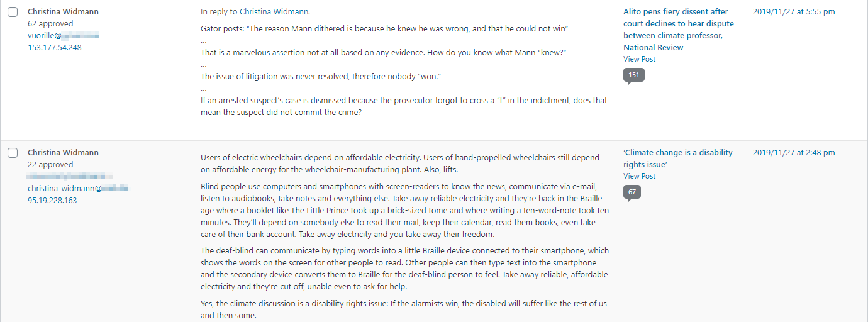The height and width of the screenshot is (322, 868).
Task: Tick the checkbox for the wheelchair electricity comment
Action: click(x=13, y=153)
